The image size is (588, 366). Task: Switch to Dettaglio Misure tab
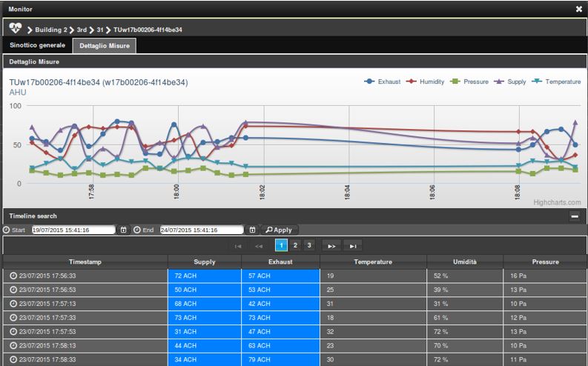105,46
